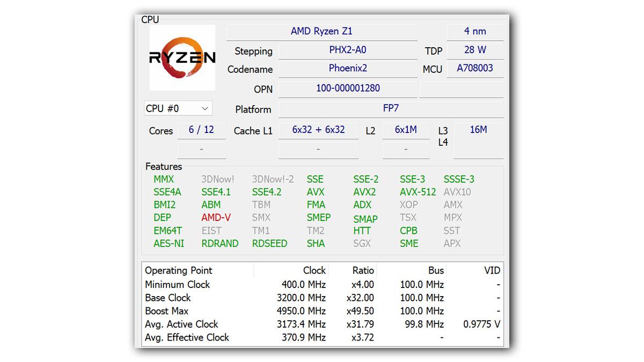644x362 pixels.
Task: Select the AMD Ryzen Z1 name field
Action: (321, 32)
